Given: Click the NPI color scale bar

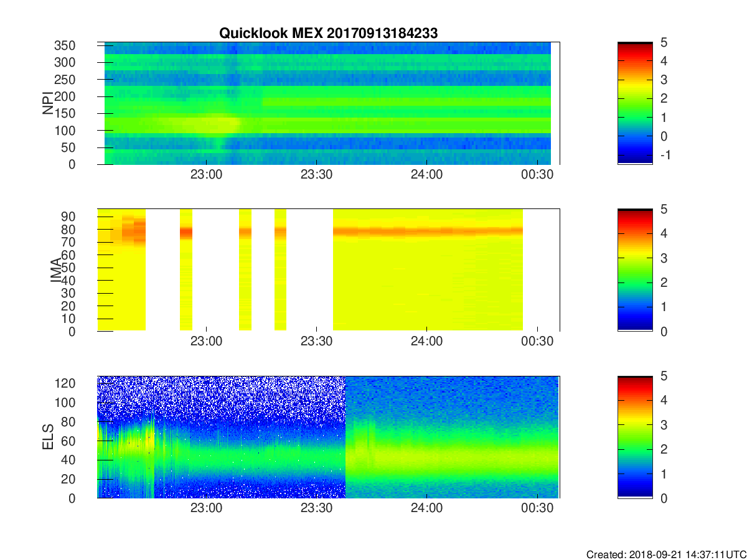Looking at the screenshot, I should pos(635,103).
